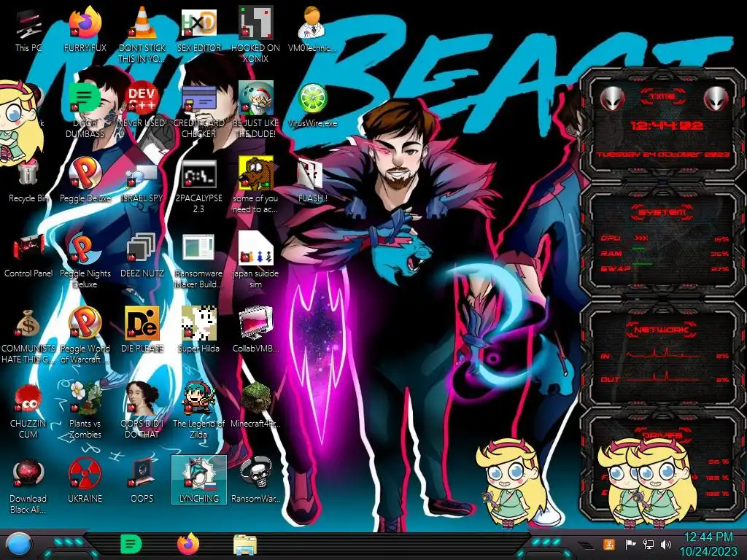The image size is (747, 560).
Task: Select the CollabVMB monitor icon
Action: [x=256, y=323]
